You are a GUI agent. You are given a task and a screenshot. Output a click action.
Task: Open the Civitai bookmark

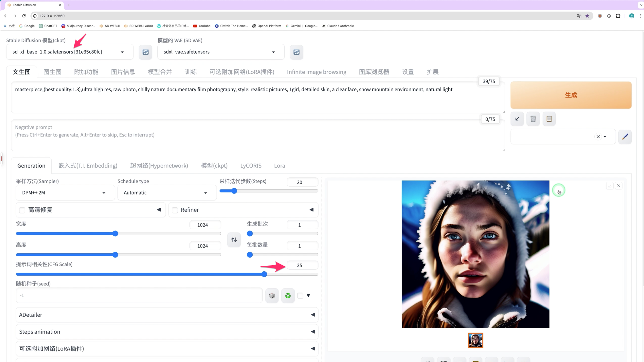(231, 26)
